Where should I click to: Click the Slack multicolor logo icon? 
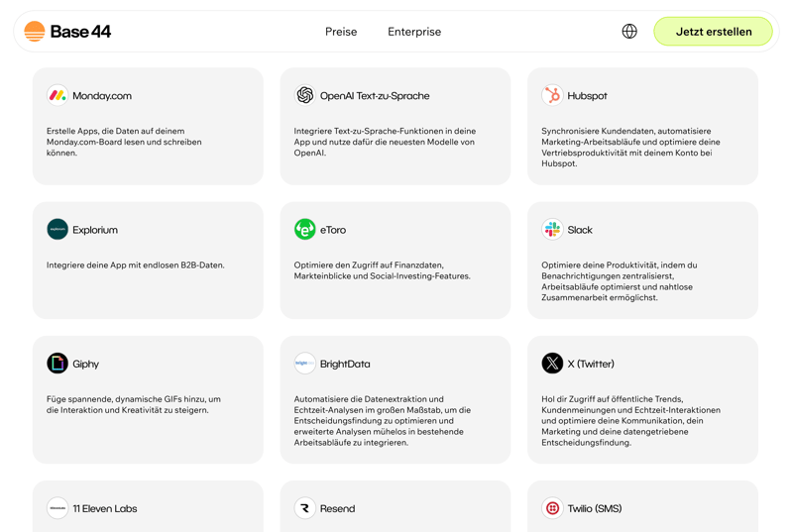[x=552, y=229]
